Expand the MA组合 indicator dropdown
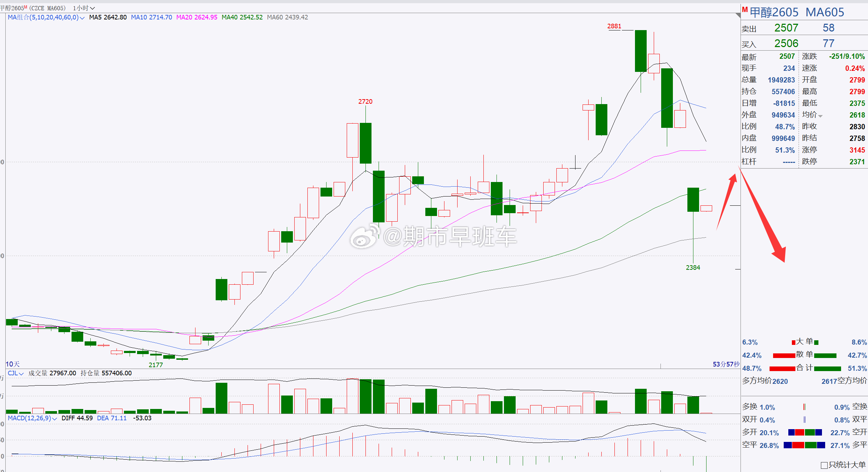 82,18
